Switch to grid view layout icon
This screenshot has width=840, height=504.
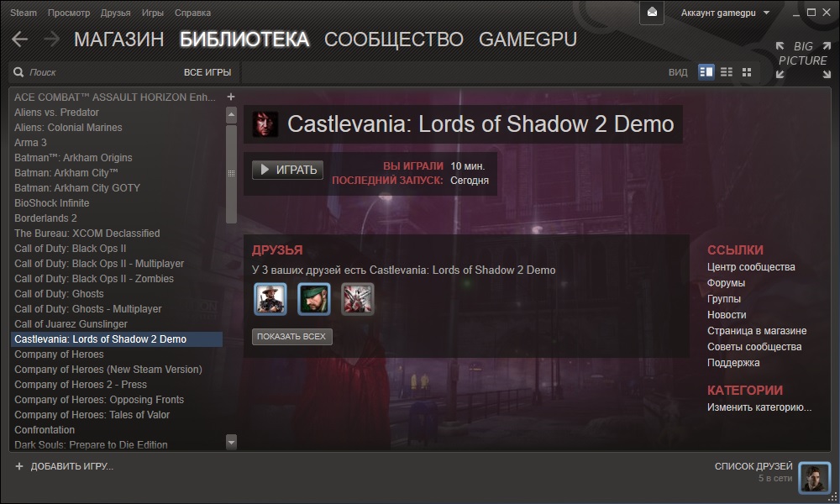point(747,71)
